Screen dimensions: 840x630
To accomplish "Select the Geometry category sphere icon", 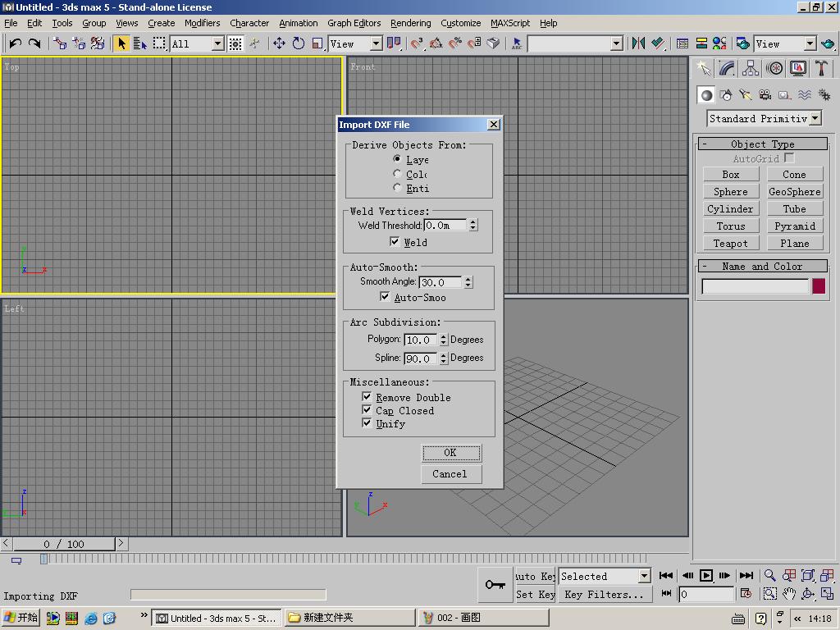I will point(706,95).
